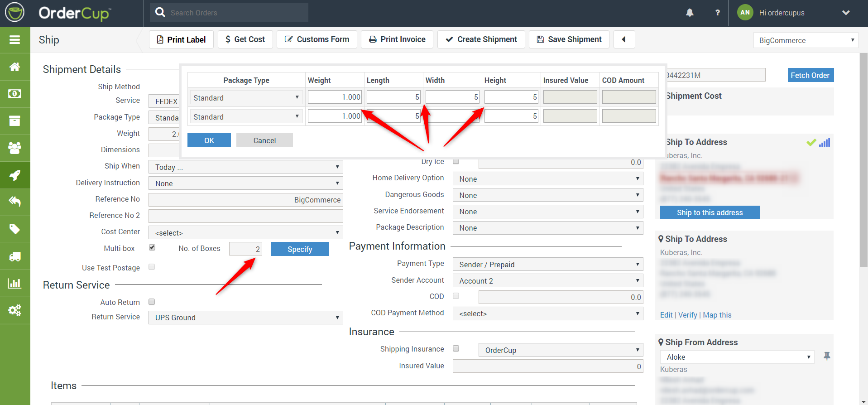Image resolution: width=868 pixels, height=405 pixels.
Task: Open the help question mark
Action: 717,13
